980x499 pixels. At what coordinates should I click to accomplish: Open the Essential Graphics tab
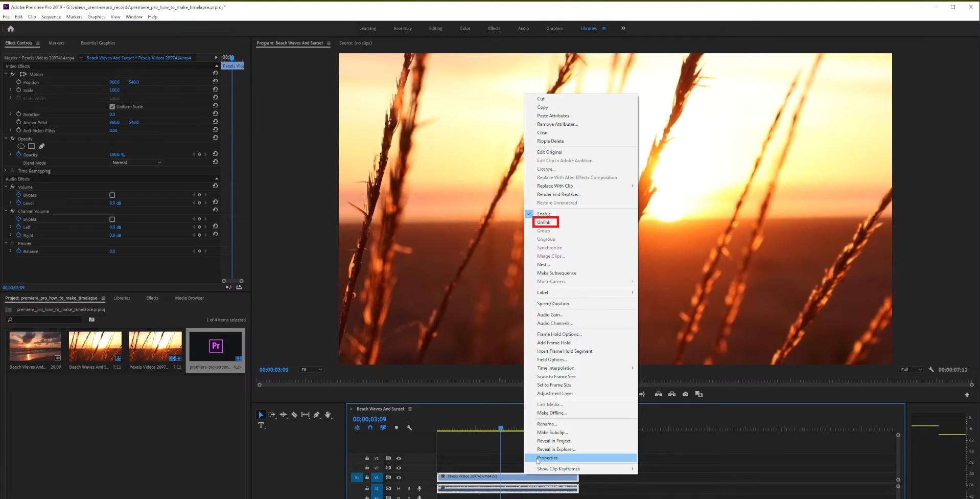click(98, 43)
